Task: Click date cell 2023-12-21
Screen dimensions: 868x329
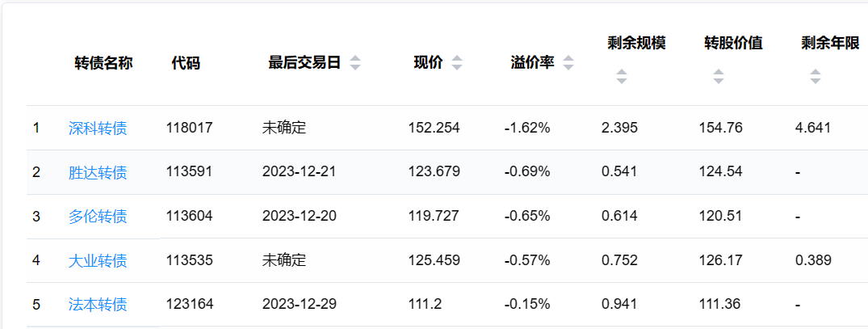Action: point(300,172)
